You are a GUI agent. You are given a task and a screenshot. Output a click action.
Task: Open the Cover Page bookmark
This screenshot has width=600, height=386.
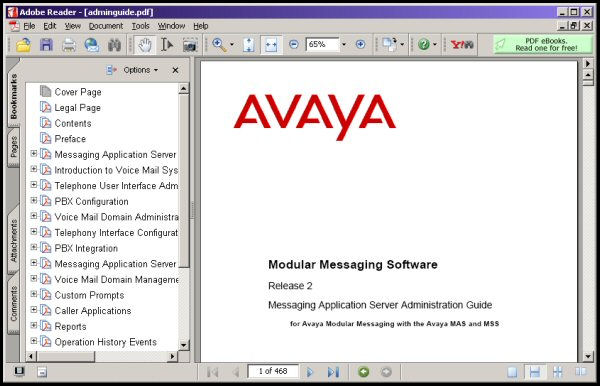[x=78, y=92]
